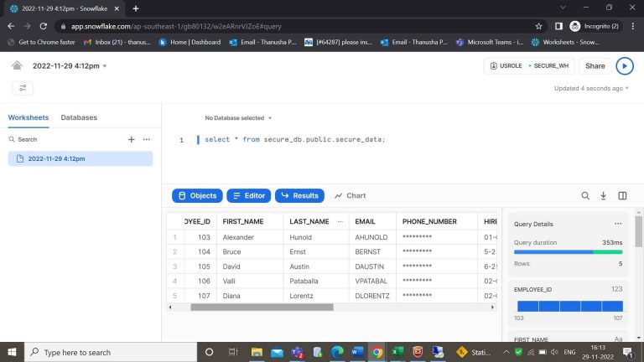Image resolution: width=644 pixels, height=362 pixels.
Task: Open the No Database selected dropdown
Action: 238,118
